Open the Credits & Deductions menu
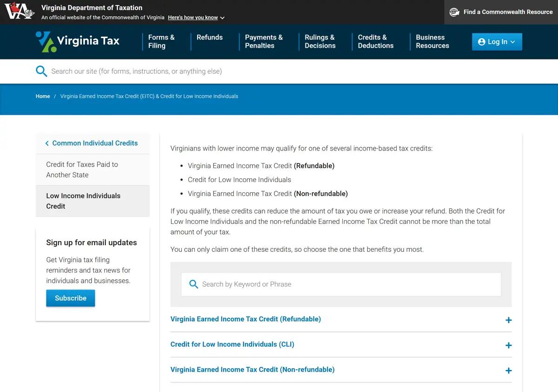The height and width of the screenshot is (392, 558). click(376, 41)
